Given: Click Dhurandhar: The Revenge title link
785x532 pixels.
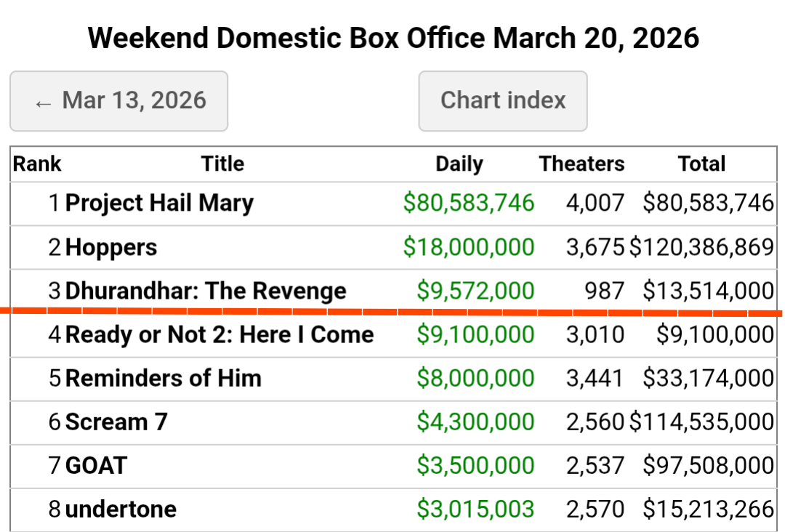Looking at the screenshot, I should tap(206, 291).
